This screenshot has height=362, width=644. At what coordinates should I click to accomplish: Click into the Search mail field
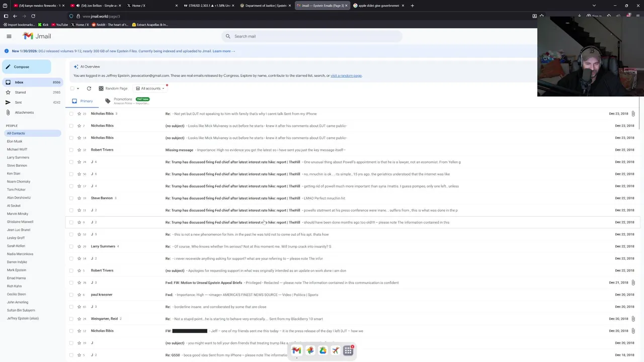coord(312,36)
